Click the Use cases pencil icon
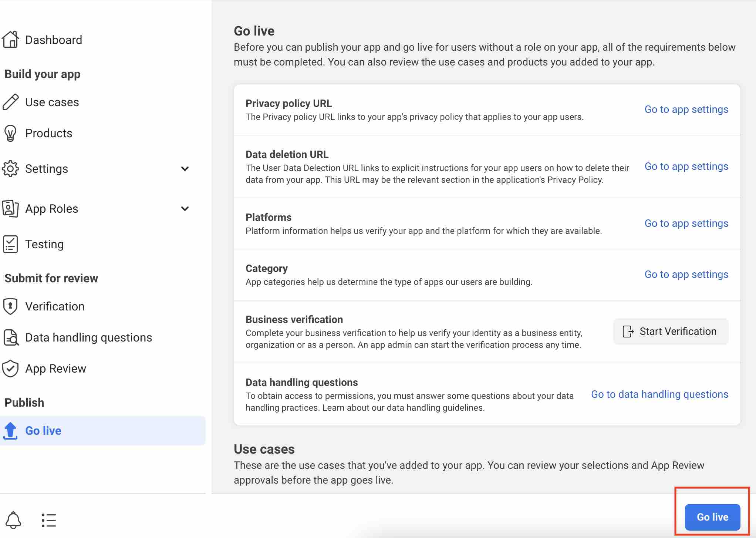756x538 pixels. click(x=10, y=102)
